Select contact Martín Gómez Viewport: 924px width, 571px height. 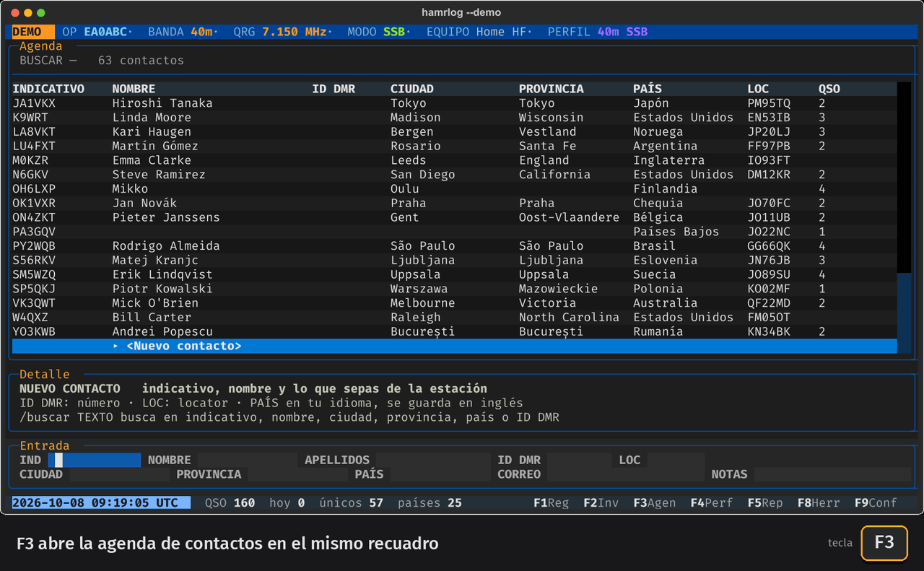coord(155,146)
